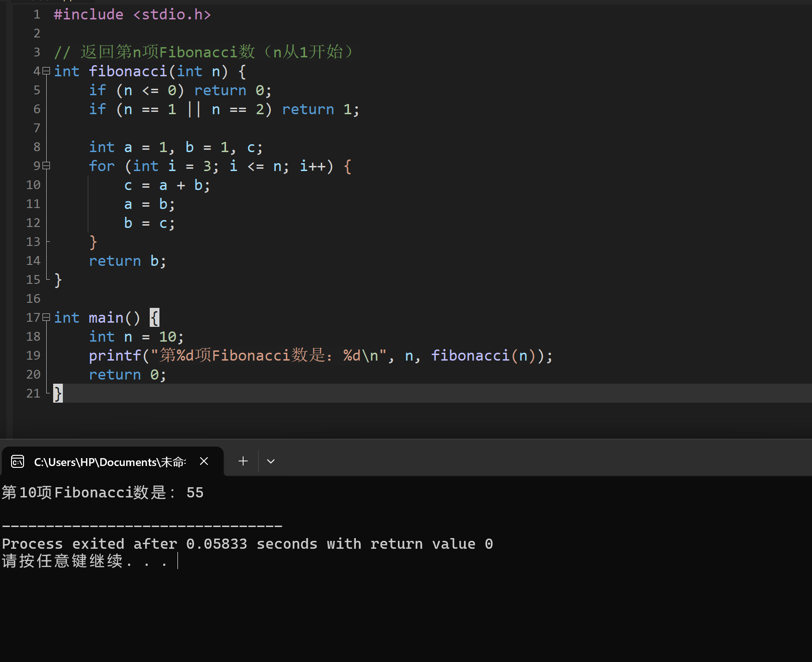This screenshot has width=812, height=662.
Task: Click the 'Process exited after' message
Action: [x=247, y=544]
